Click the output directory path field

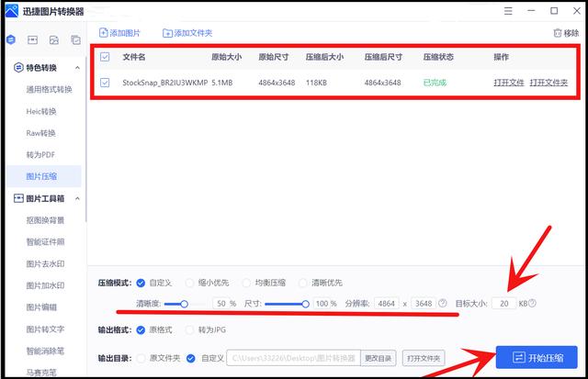(294, 358)
